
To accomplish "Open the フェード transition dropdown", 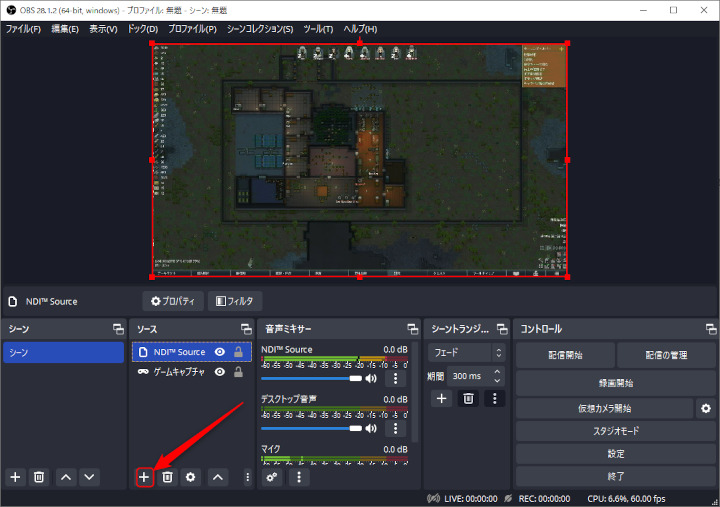I will (467, 353).
